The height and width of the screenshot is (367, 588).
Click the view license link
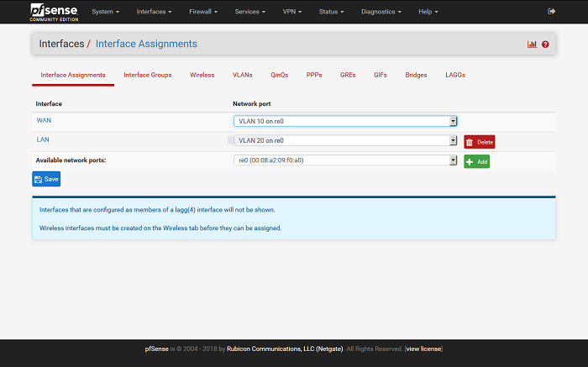[x=423, y=349]
